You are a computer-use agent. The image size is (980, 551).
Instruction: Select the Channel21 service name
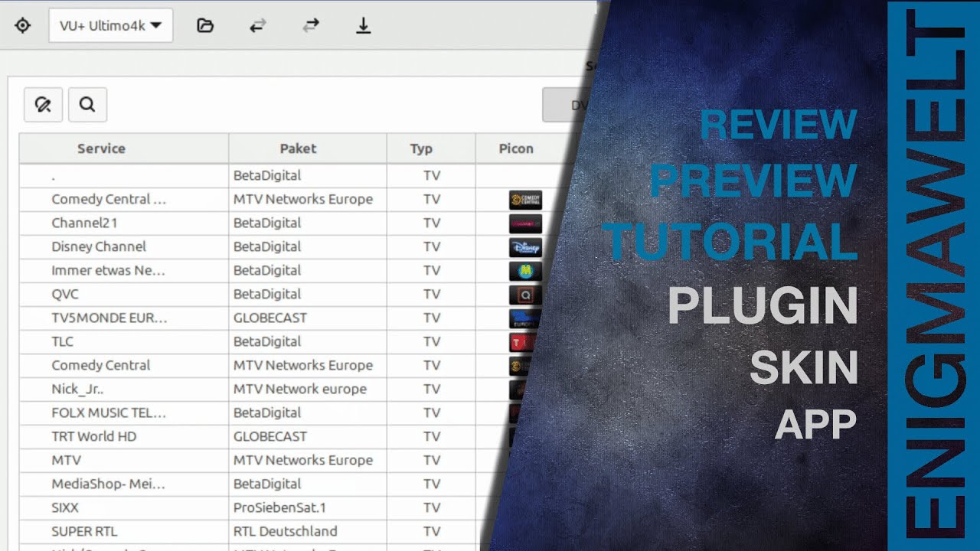[84, 223]
